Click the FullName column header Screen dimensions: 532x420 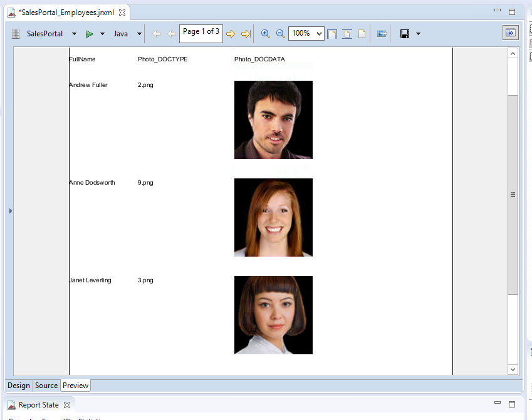(x=82, y=59)
